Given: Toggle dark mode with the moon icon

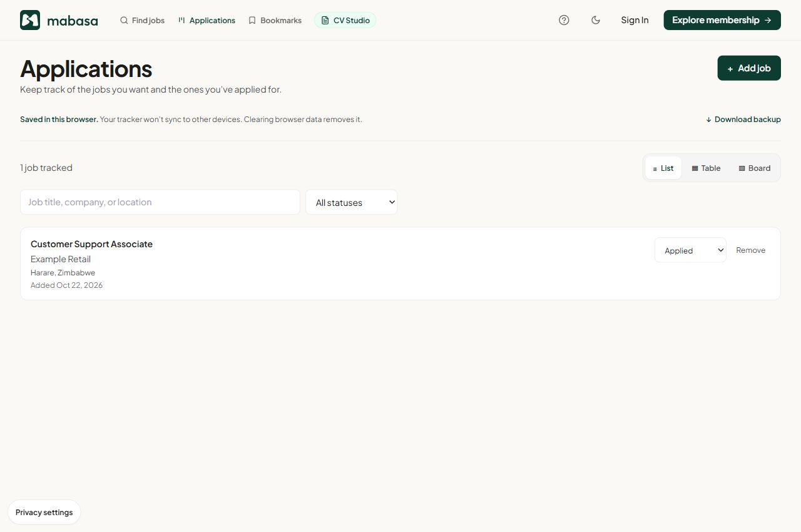Looking at the screenshot, I should point(596,20).
